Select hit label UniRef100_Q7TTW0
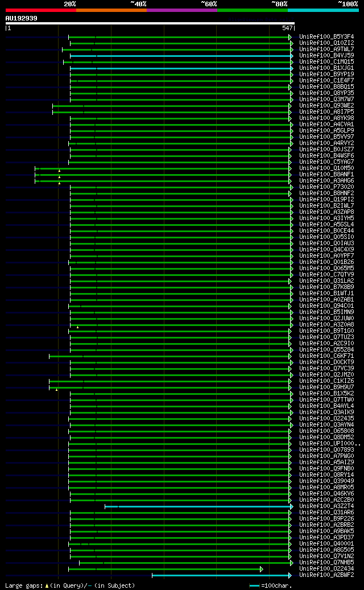Screen dimensions: 364x590 click(x=326, y=399)
